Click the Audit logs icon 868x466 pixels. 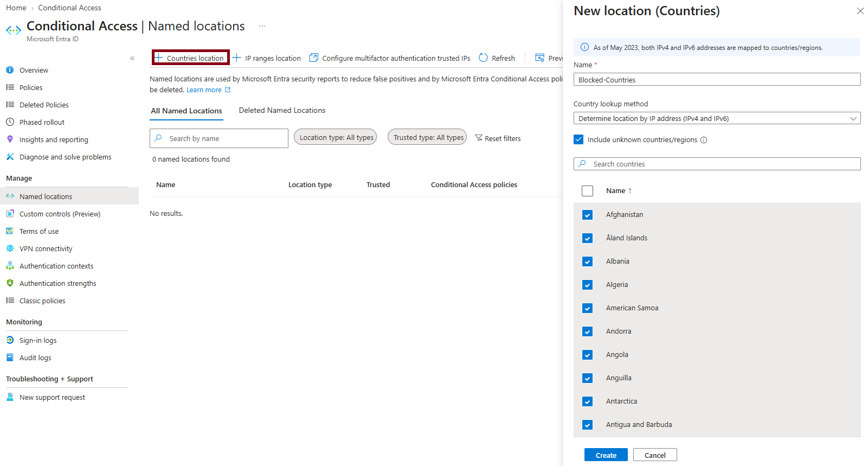(10, 358)
